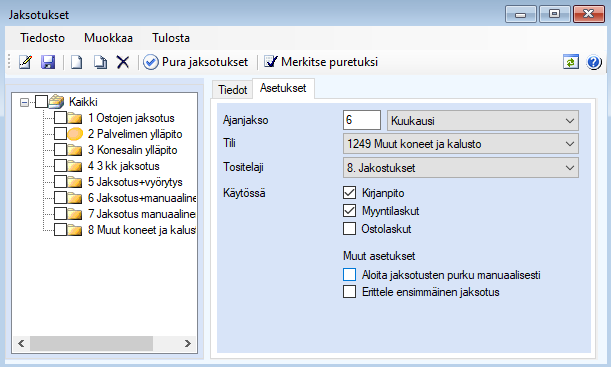Tick the Kaikki tree checkbox
Screen dimensions: 611x367
point(41,102)
